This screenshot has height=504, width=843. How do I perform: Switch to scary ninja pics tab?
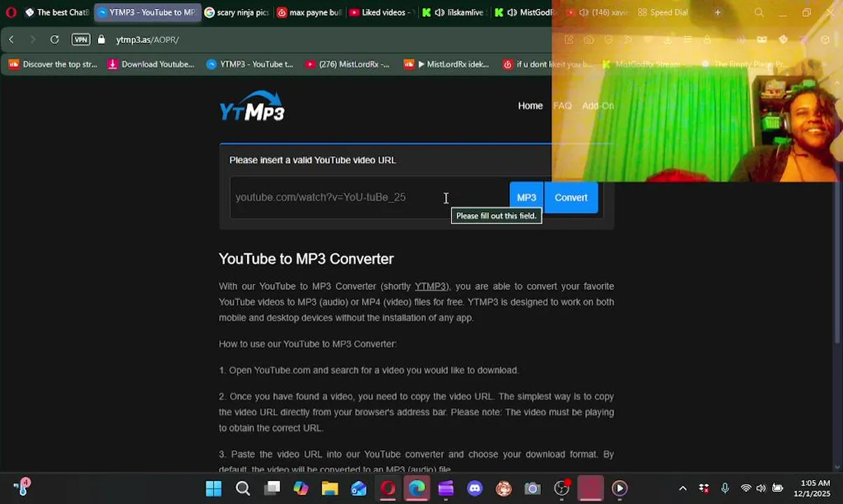point(237,12)
